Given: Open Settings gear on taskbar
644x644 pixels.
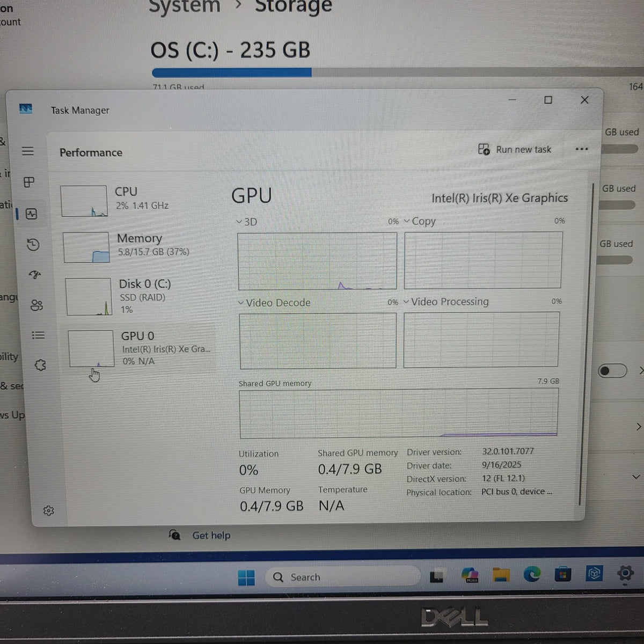Looking at the screenshot, I should 625,573.
